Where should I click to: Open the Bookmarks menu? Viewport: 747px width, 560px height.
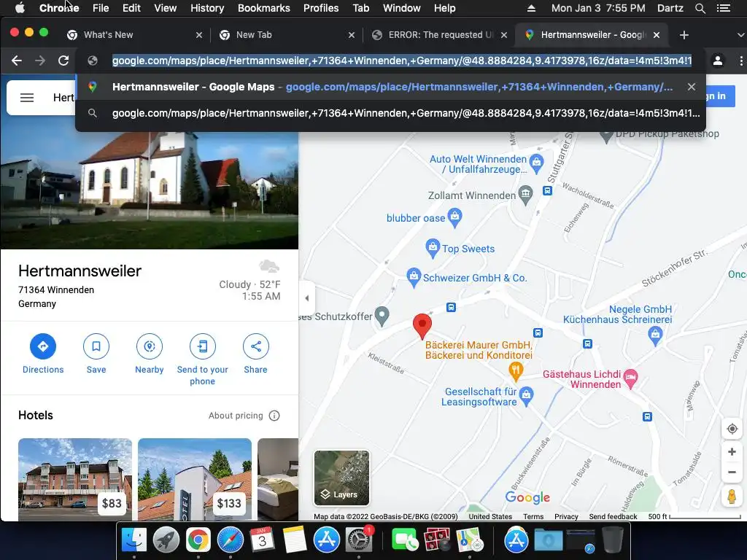(x=263, y=8)
